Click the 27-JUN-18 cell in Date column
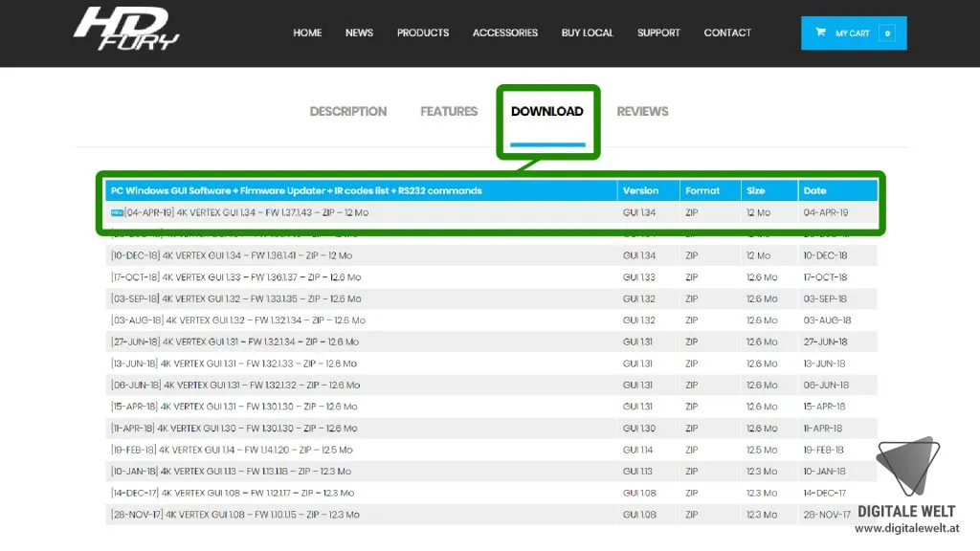This screenshot has height=551, width=980. pos(826,342)
